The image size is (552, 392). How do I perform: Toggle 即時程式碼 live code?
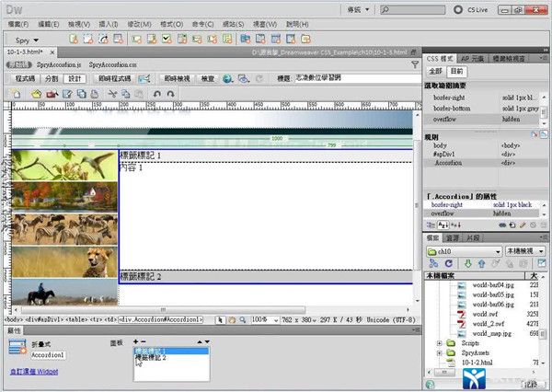(114, 78)
